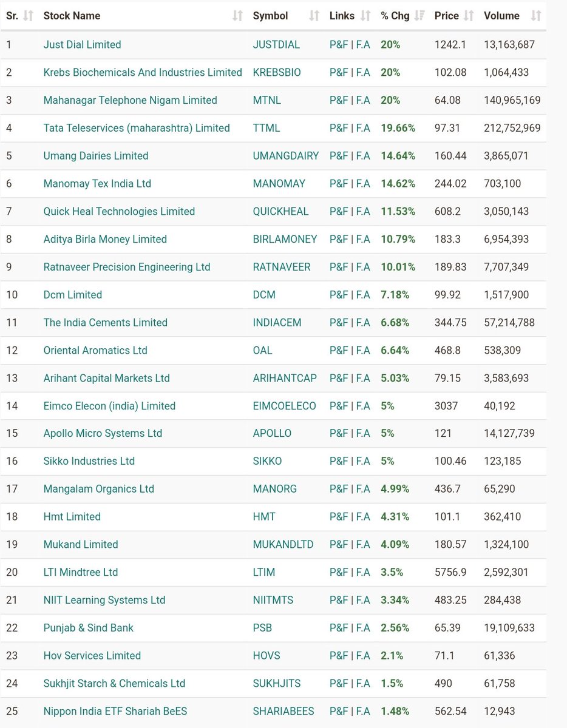Screen dimensions: 567x728
Task: Sort by Price column arrows
Action: point(469,16)
